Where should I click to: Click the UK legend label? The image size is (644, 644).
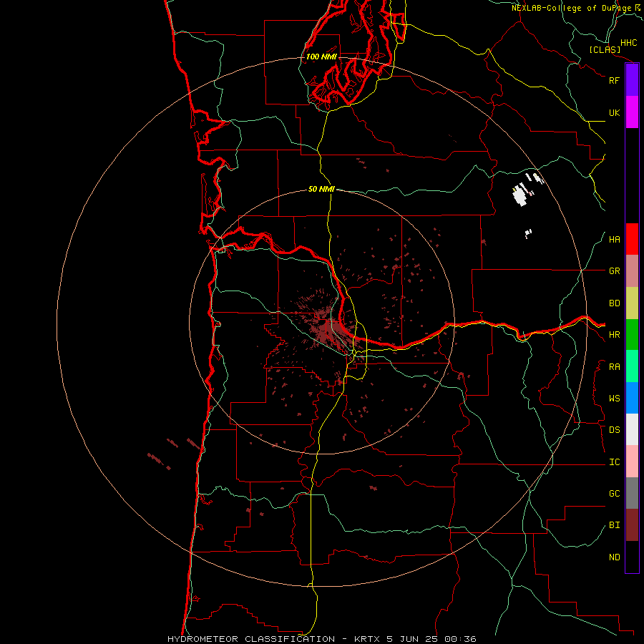click(x=614, y=112)
